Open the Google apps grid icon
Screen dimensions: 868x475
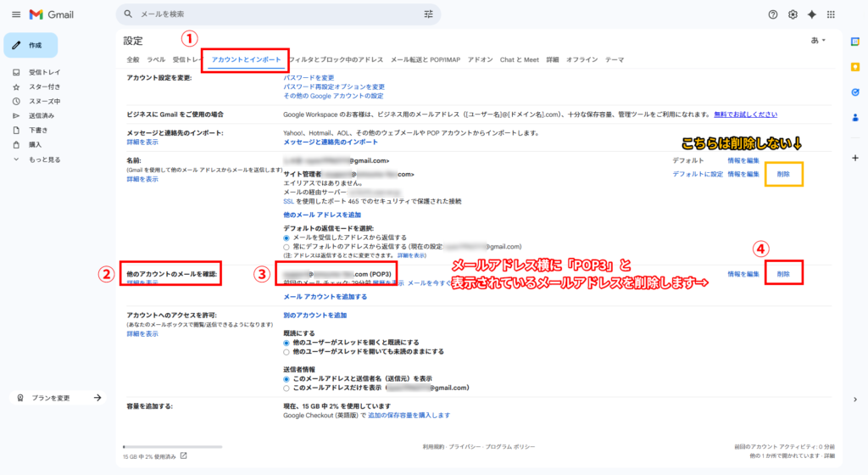coord(831,14)
